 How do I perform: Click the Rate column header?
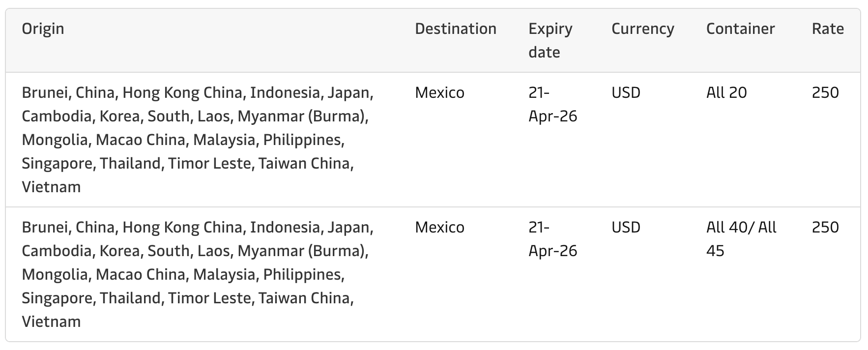(x=828, y=29)
